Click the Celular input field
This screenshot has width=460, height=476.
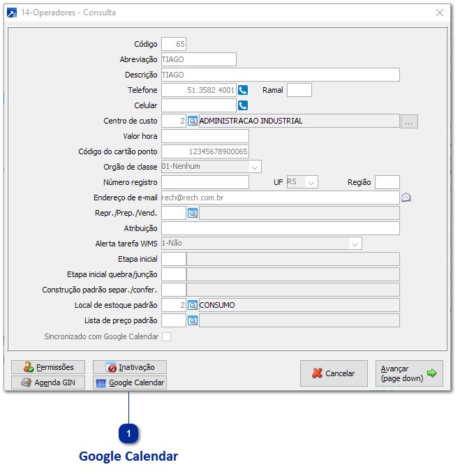pos(199,105)
